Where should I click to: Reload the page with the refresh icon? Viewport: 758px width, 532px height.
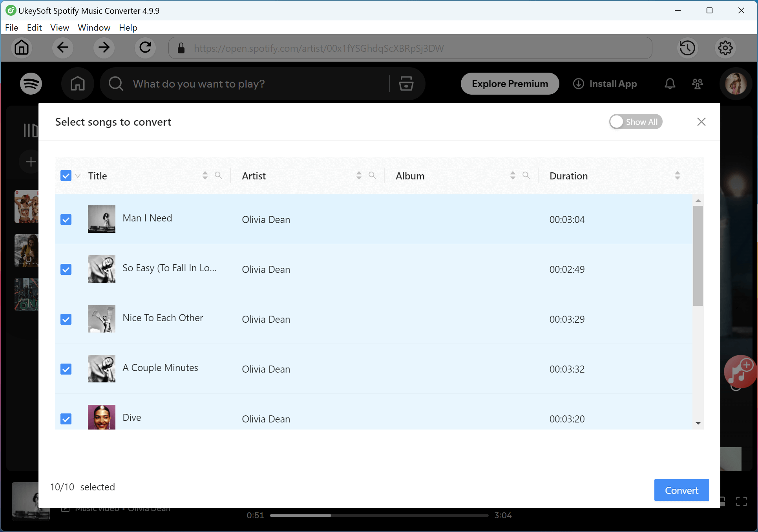coord(145,48)
